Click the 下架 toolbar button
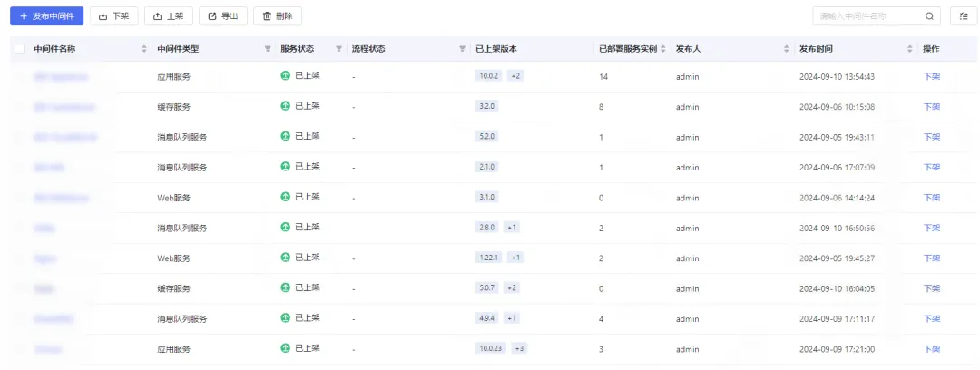 [113, 16]
